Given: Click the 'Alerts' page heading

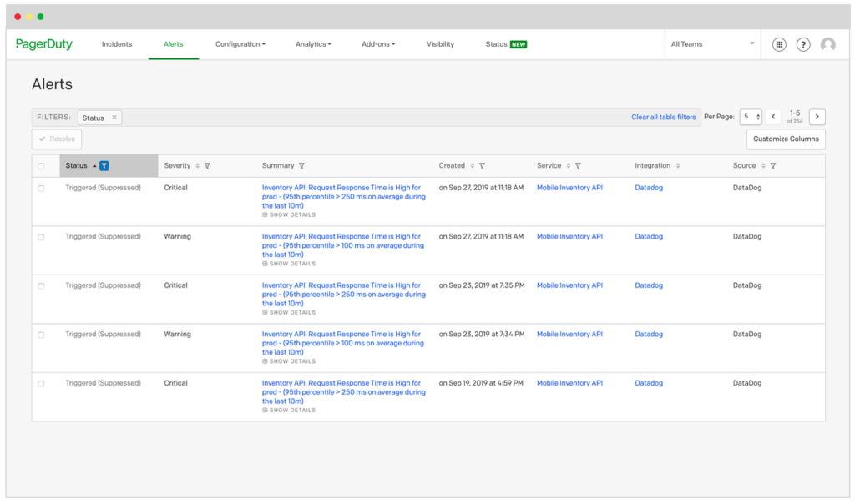Looking at the screenshot, I should point(52,84).
